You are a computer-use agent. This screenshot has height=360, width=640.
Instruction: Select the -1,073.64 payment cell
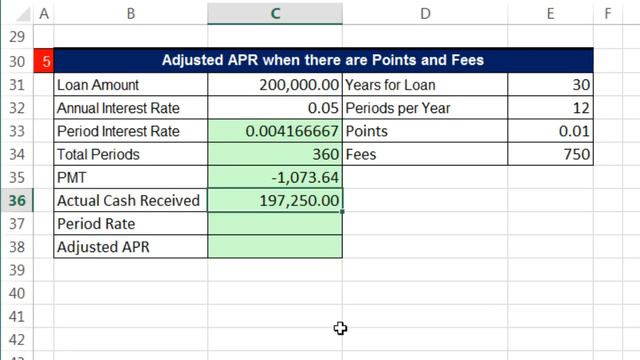point(275,178)
